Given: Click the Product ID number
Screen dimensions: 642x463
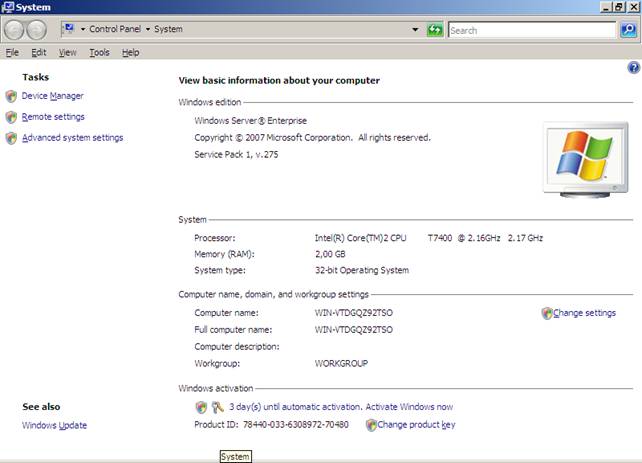Looking at the screenshot, I should coord(296,425).
